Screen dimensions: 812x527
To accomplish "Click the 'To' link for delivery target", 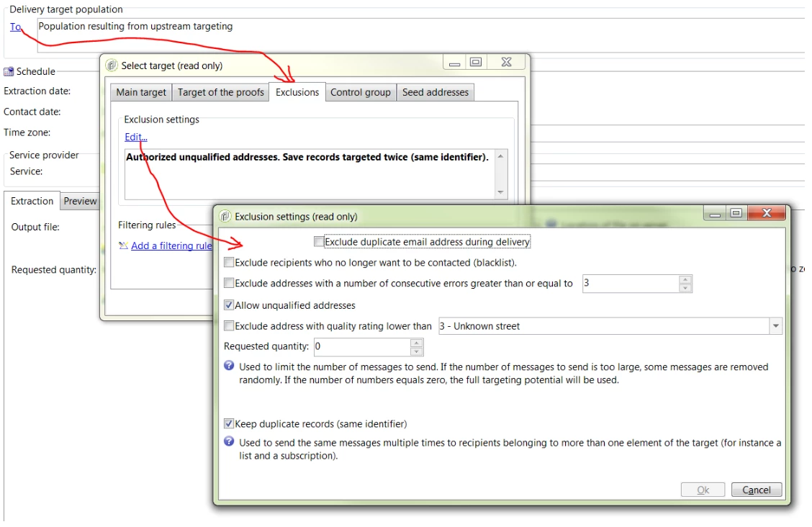I will tap(15, 27).
